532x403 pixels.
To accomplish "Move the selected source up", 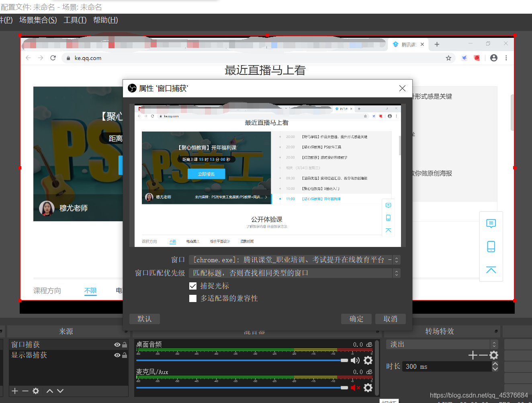I will tap(50, 391).
